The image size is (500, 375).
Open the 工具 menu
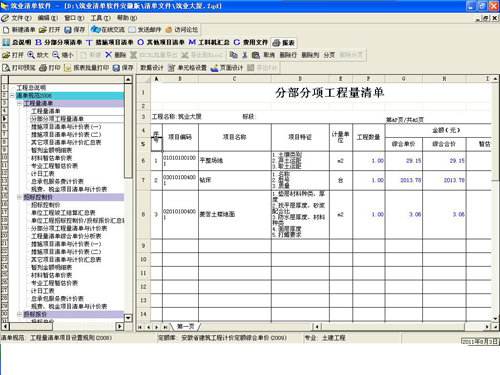pos(101,18)
